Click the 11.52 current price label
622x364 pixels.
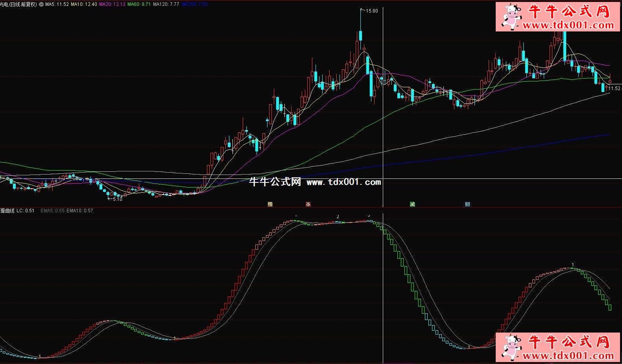(614, 88)
